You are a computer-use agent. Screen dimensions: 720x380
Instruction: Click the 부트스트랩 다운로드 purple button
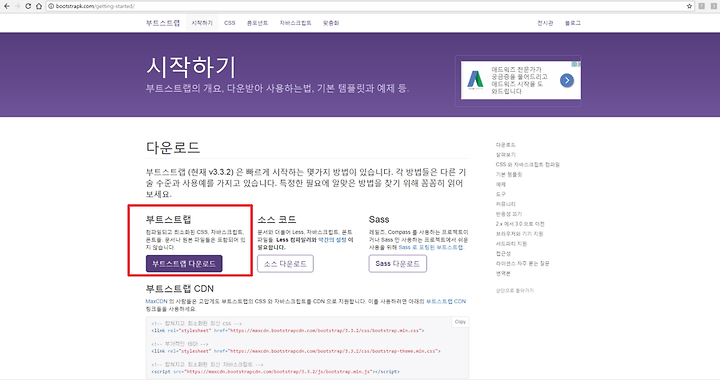coord(184,263)
